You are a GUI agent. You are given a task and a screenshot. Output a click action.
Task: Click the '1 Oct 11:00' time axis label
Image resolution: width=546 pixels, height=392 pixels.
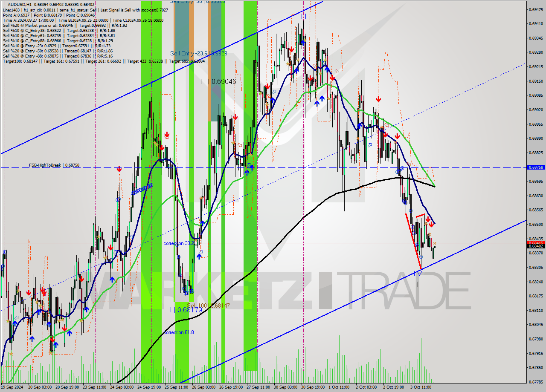click(x=340, y=388)
